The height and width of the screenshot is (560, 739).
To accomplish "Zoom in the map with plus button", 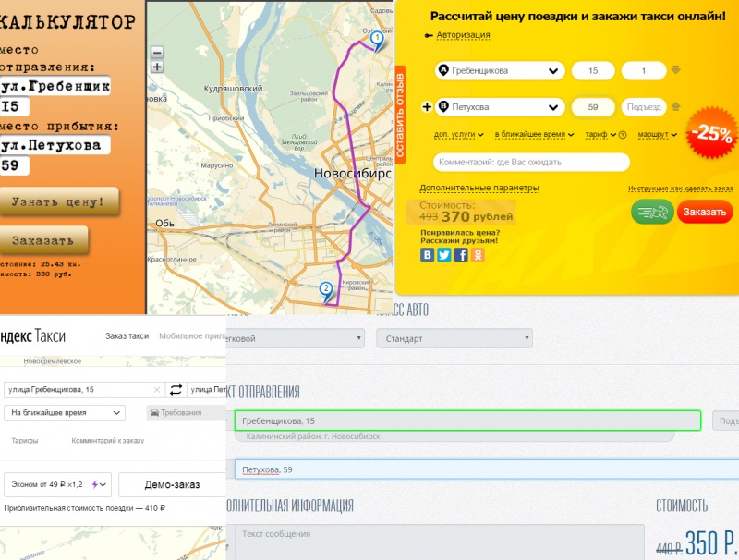I will [157, 67].
